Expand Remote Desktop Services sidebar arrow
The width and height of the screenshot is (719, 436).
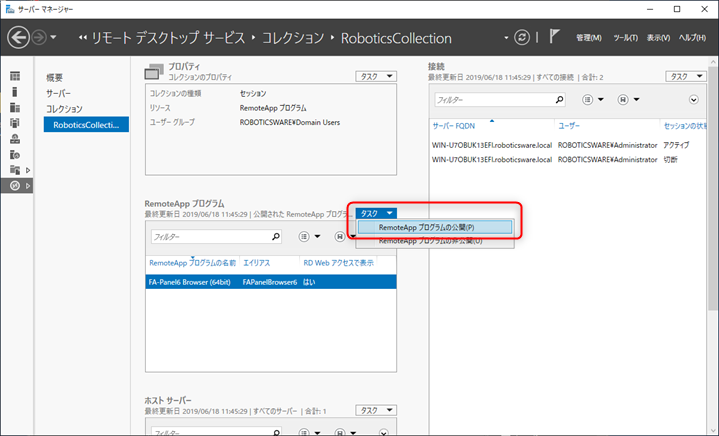click(x=28, y=186)
